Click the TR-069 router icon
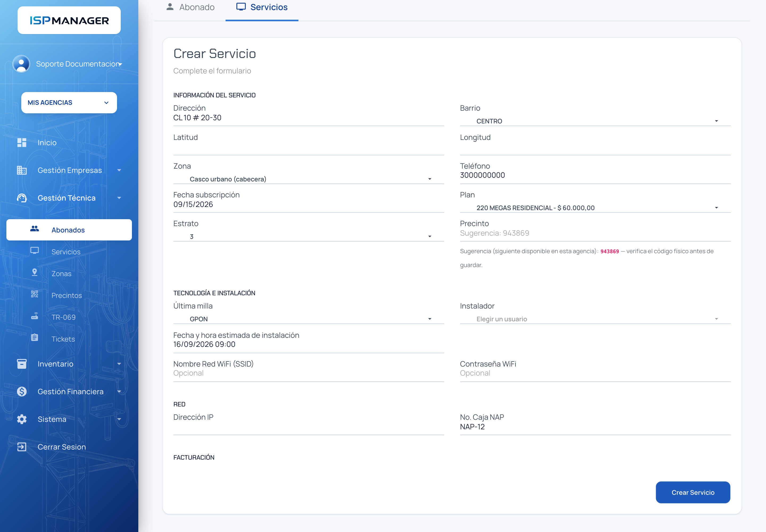Image resolution: width=766 pixels, height=532 pixels. coord(35,316)
